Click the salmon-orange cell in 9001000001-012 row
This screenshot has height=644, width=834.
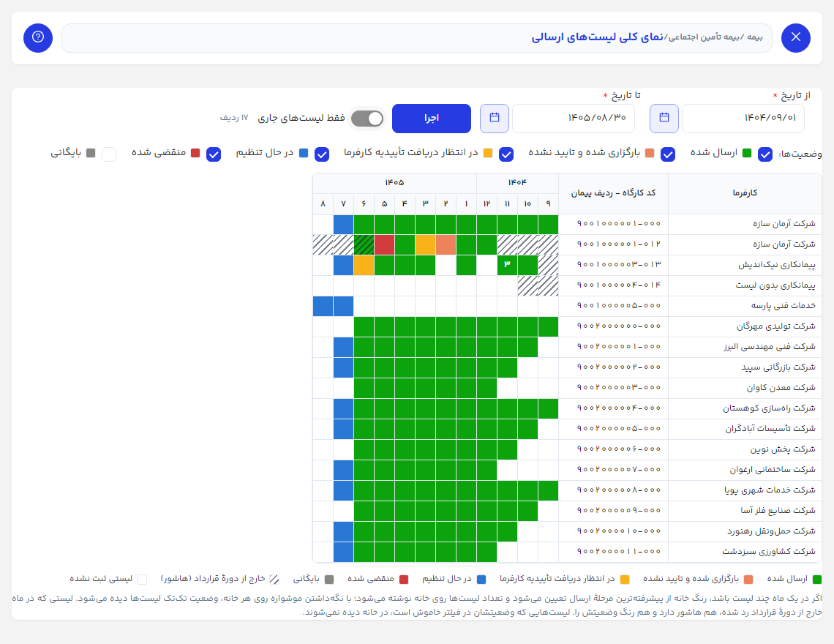[446, 245]
